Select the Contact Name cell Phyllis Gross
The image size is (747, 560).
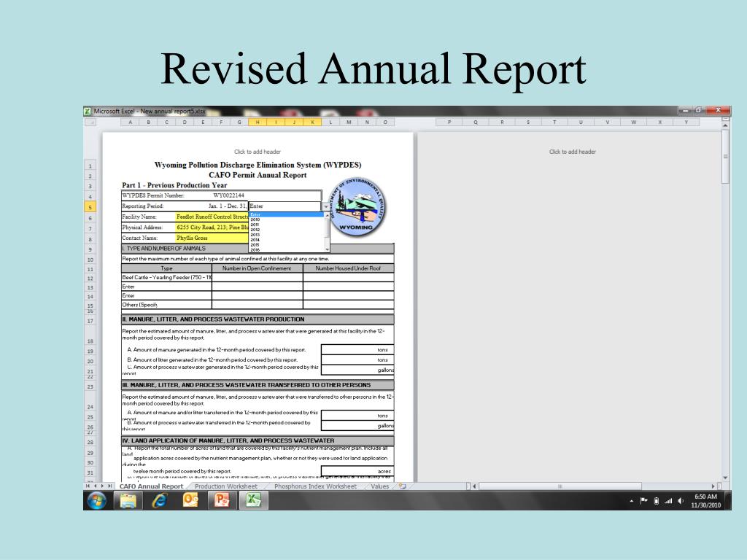[212, 238]
